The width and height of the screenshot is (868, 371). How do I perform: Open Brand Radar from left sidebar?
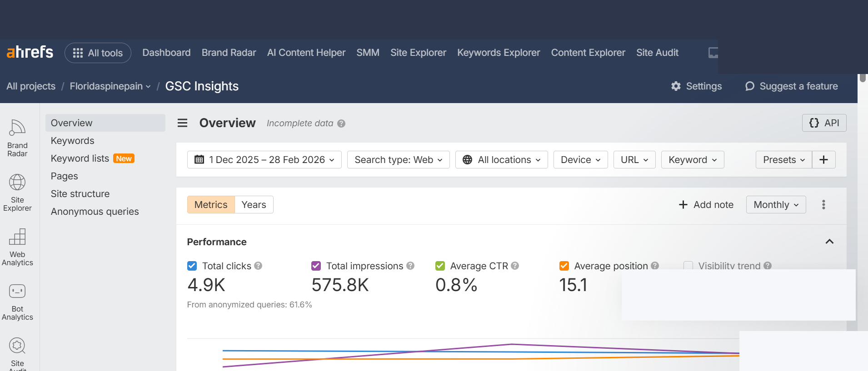click(17, 138)
